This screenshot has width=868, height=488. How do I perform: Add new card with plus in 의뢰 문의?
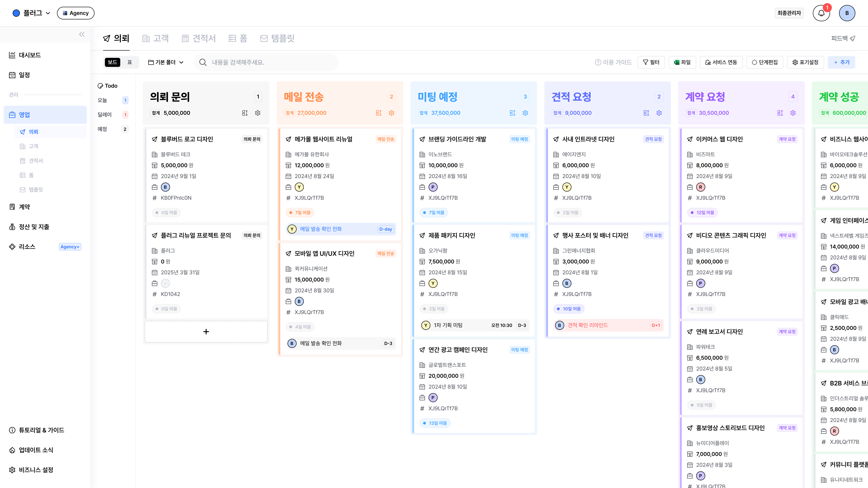point(206,332)
